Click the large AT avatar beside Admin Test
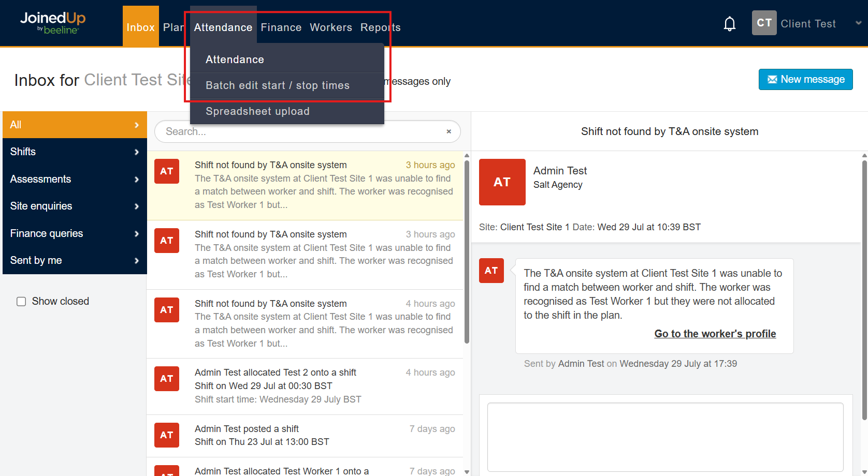This screenshot has height=476, width=868. click(502, 182)
